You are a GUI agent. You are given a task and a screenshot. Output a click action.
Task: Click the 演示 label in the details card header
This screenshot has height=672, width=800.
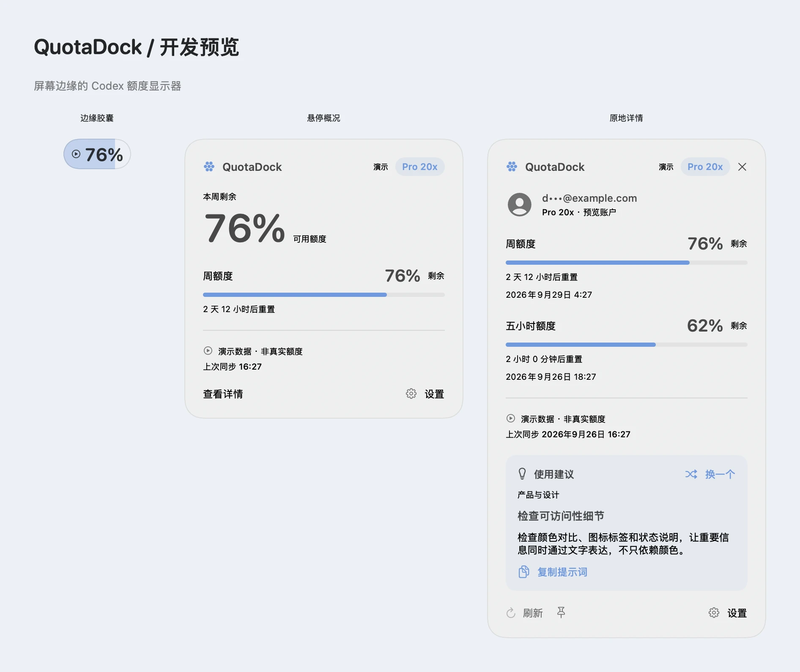[x=666, y=167]
